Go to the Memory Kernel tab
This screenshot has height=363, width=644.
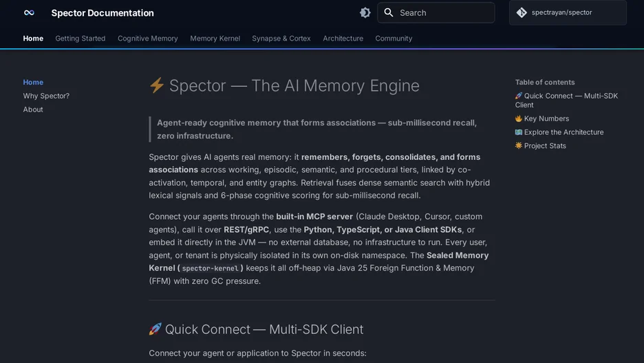(215, 39)
